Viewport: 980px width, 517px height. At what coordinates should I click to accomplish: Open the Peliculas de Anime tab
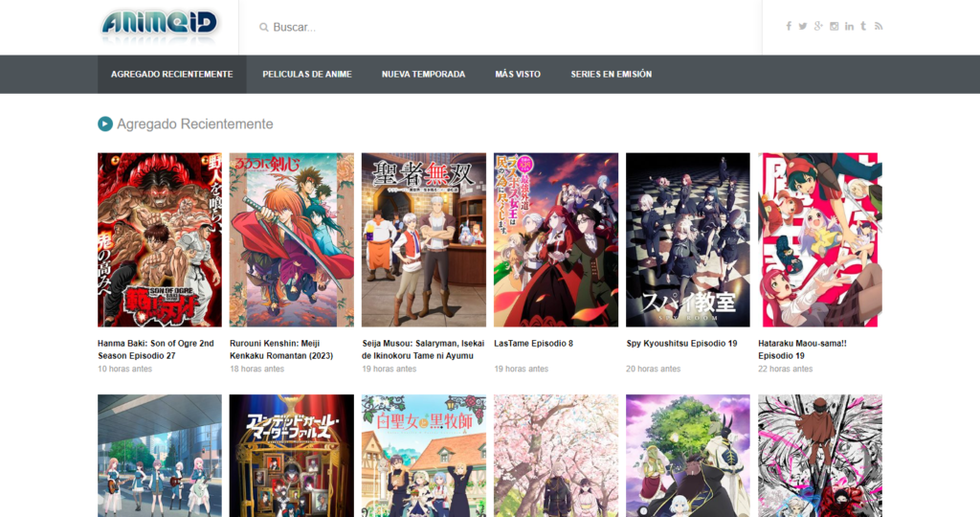coord(307,75)
